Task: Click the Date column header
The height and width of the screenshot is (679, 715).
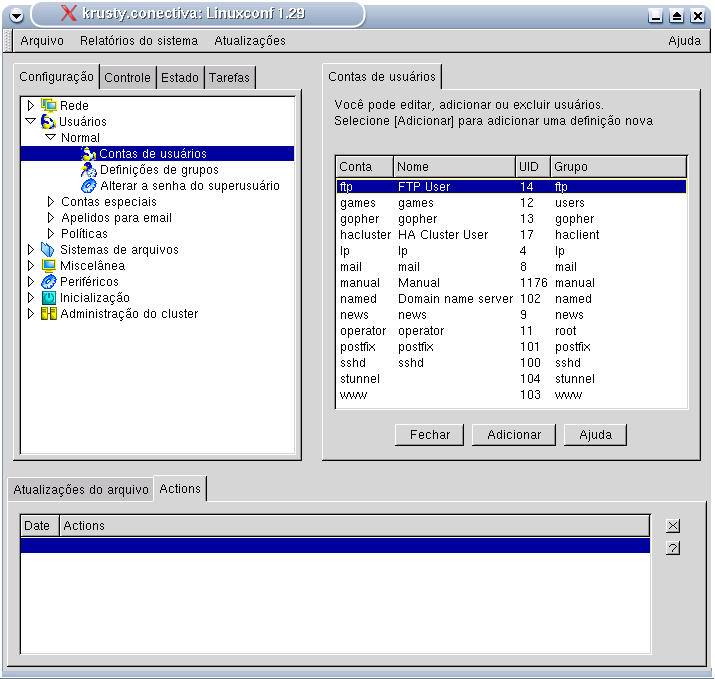Action: click(40, 526)
